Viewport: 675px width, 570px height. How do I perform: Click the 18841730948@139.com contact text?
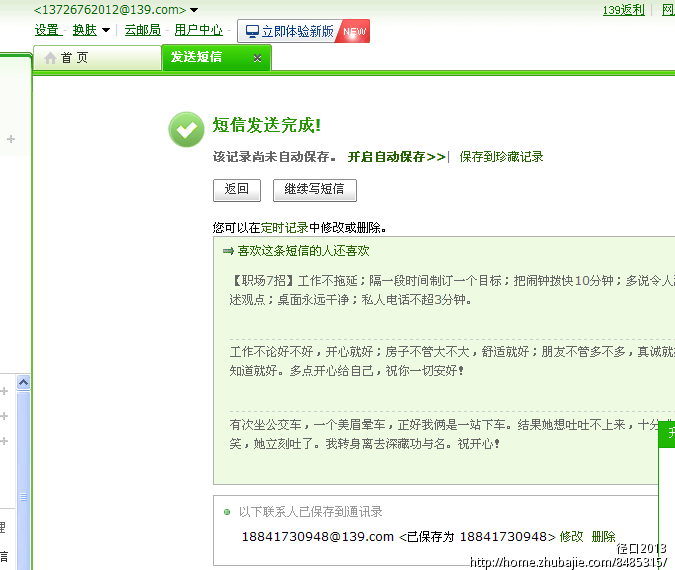318,536
